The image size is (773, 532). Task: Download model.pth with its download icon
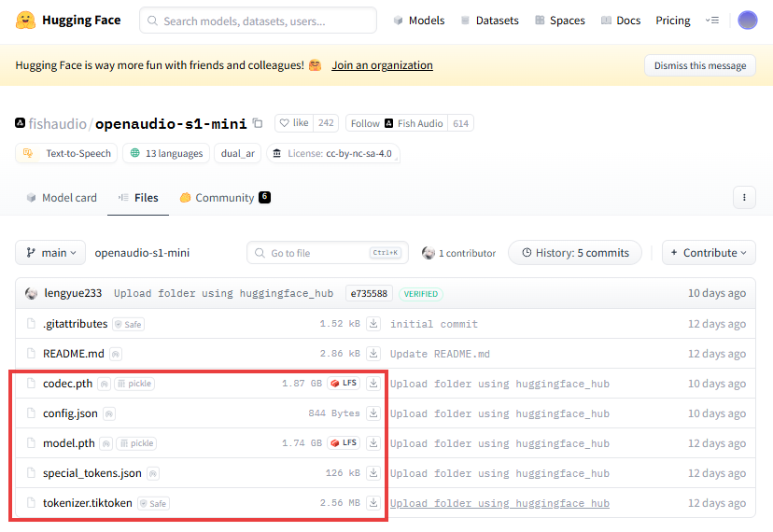(x=373, y=442)
